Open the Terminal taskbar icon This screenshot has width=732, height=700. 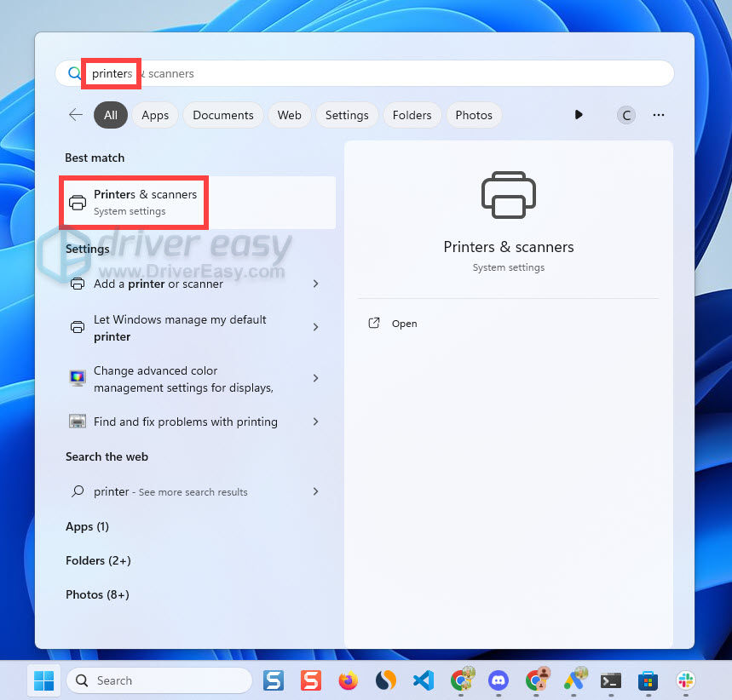tap(610, 680)
